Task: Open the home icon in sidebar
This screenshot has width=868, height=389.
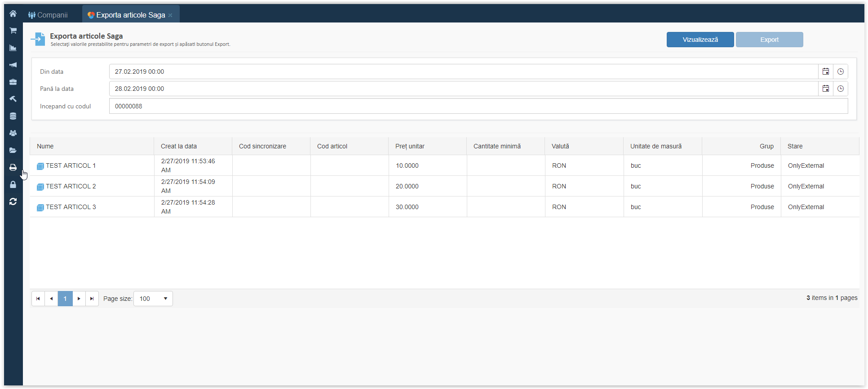Action: (13, 13)
